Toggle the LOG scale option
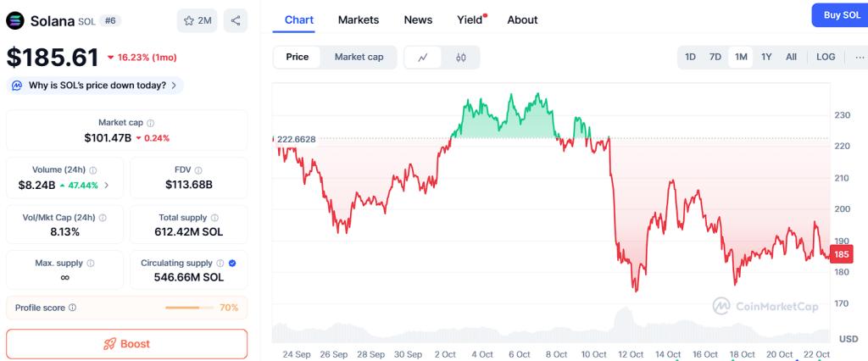Viewport: 868px width, 361px height. [826, 57]
